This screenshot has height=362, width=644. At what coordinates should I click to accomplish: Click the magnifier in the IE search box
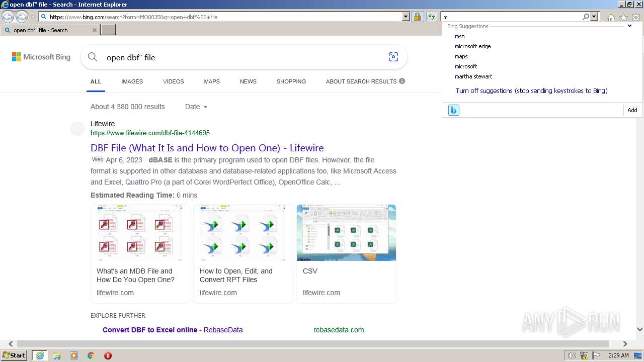pos(586,17)
